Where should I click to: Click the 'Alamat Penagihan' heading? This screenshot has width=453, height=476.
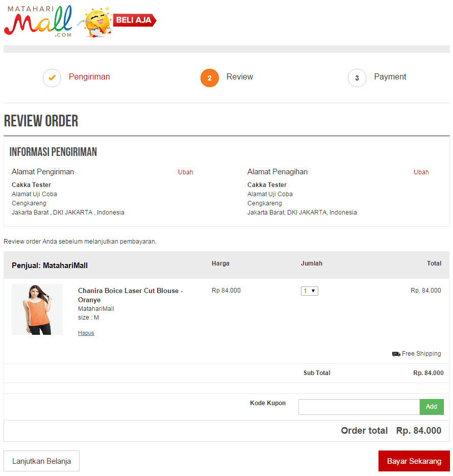click(278, 172)
